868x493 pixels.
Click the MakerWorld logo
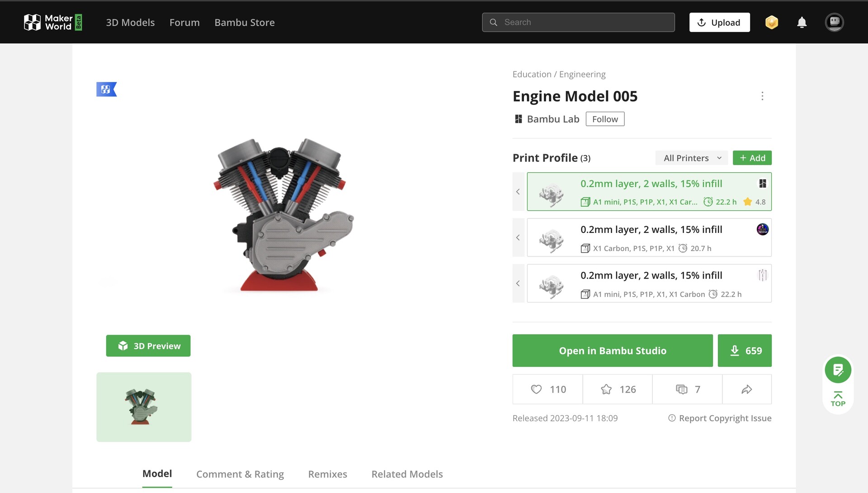point(53,22)
